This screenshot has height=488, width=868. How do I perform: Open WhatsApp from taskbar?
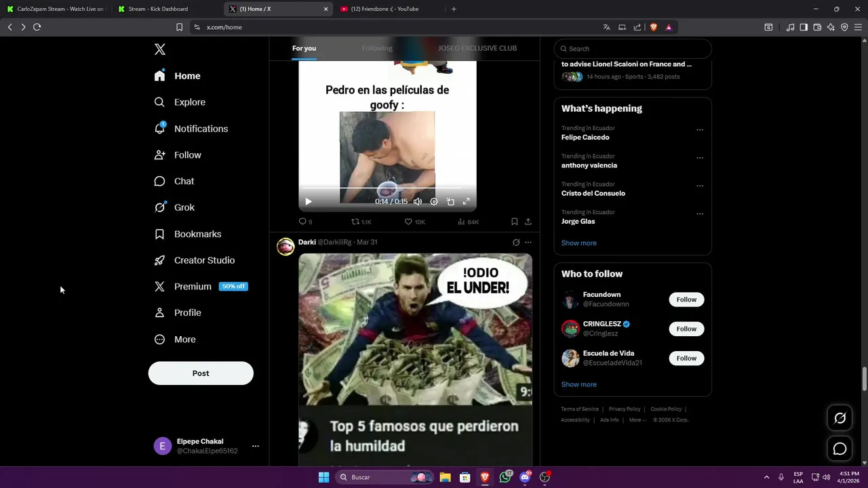(505, 477)
